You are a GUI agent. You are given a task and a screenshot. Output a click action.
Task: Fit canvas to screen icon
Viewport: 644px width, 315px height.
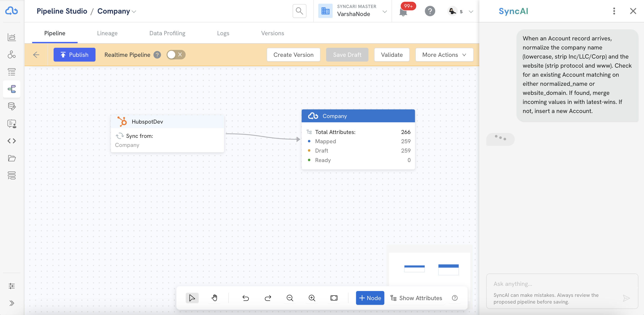pos(334,298)
